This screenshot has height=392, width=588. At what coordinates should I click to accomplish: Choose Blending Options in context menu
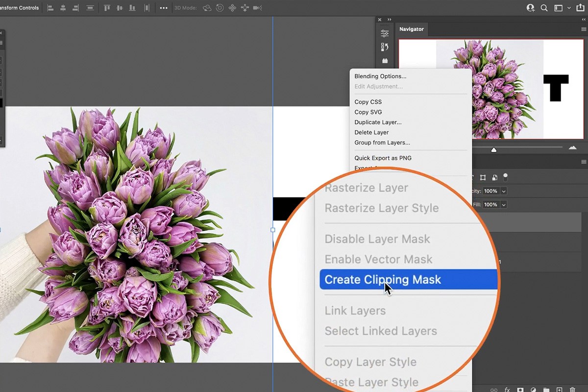(380, 76)
